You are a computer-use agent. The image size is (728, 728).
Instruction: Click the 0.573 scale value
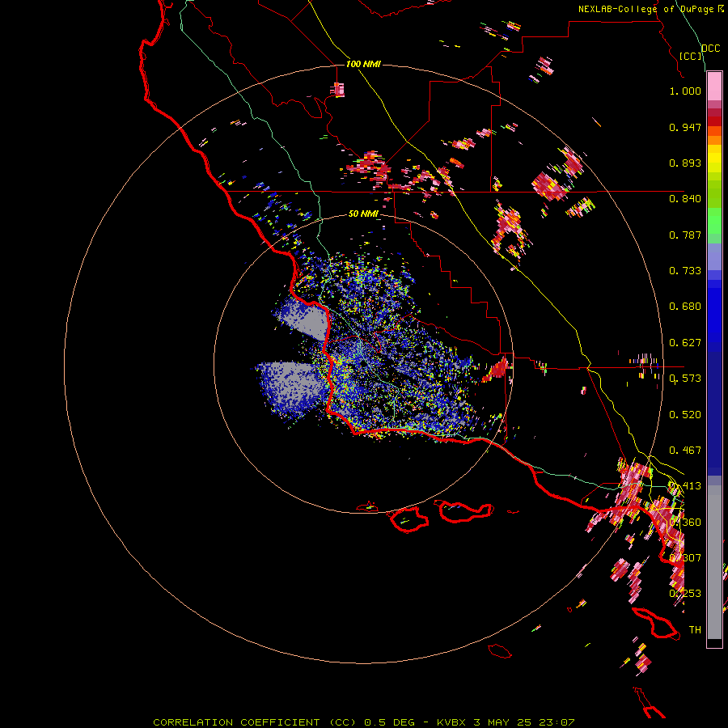685,379
